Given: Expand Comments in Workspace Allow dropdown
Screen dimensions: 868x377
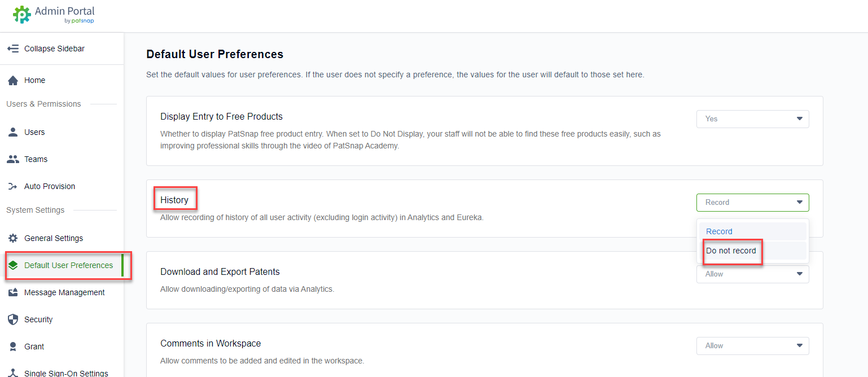Looking at the screenshot, I should click(x=752, y=346).
